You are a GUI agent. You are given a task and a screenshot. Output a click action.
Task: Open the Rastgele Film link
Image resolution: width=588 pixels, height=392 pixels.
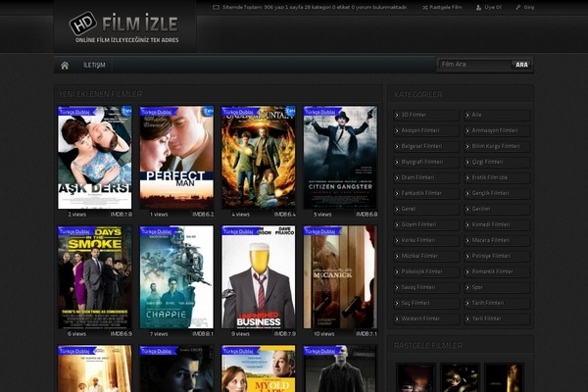442,7
